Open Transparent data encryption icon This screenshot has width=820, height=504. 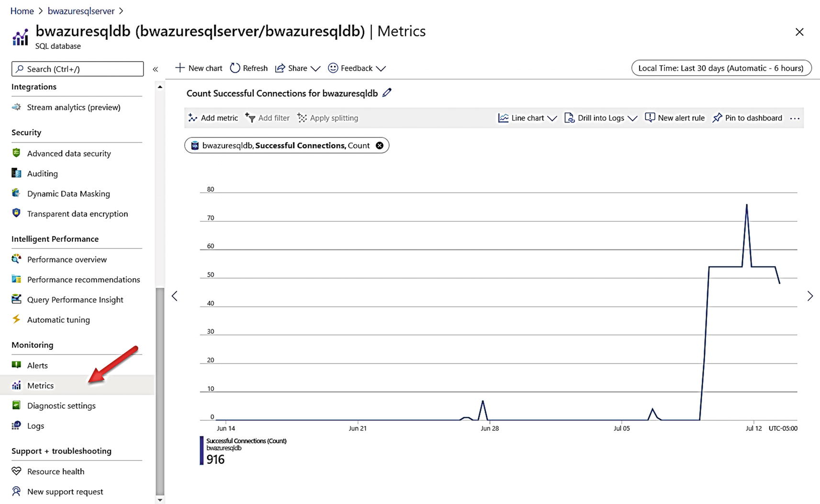click(16, 213)
